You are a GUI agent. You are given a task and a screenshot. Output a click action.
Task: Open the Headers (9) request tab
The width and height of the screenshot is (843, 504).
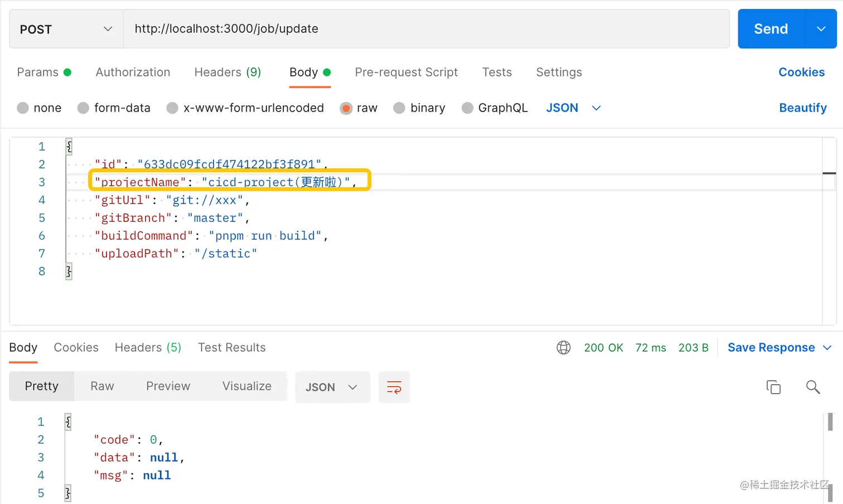227,72
